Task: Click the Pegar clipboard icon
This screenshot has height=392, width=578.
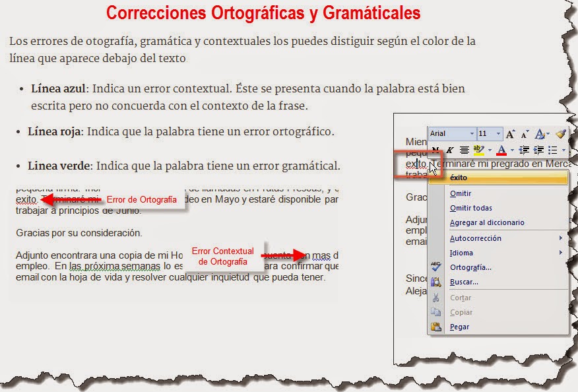Action: [436, 326]
